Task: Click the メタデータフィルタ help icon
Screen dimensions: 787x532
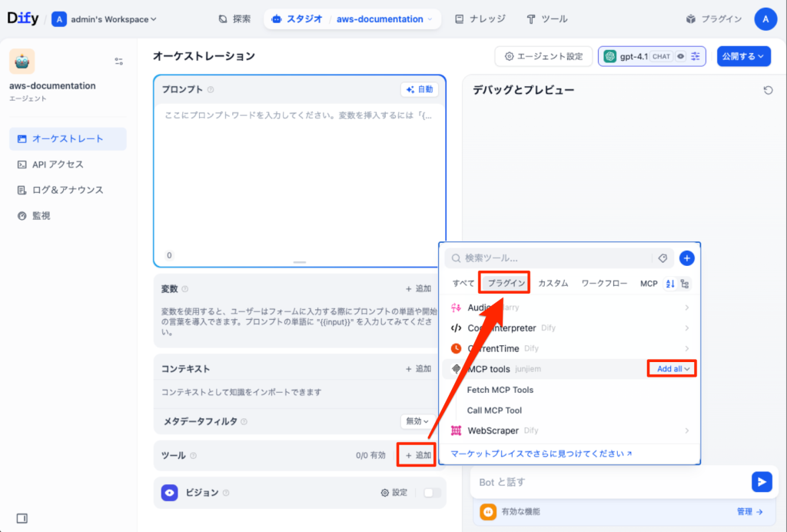Action: (x=244, y=421)
